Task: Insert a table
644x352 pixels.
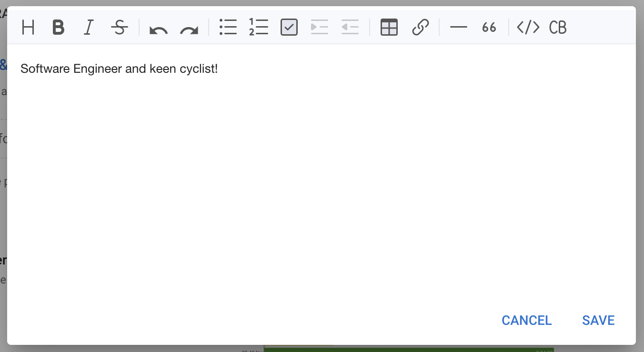Action: pyautogui.click(x=389, y=28)
